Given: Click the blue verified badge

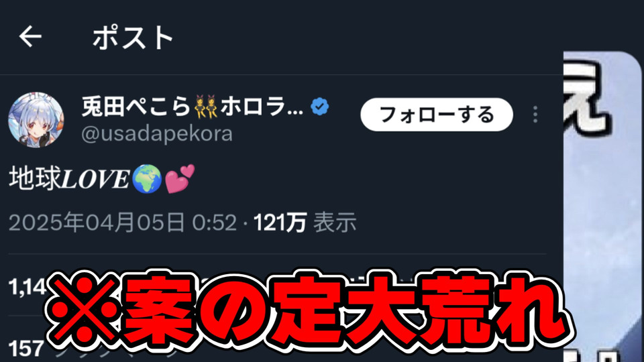Looking at the screenshot, I should [319, 107].
